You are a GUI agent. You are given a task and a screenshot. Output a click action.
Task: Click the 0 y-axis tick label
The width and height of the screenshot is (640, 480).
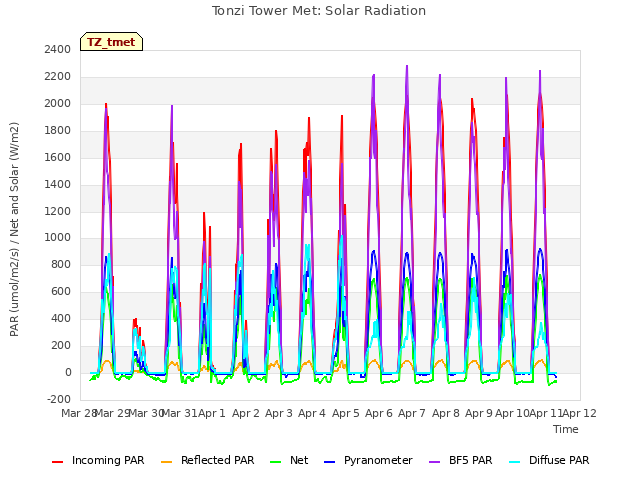[68, 372]
